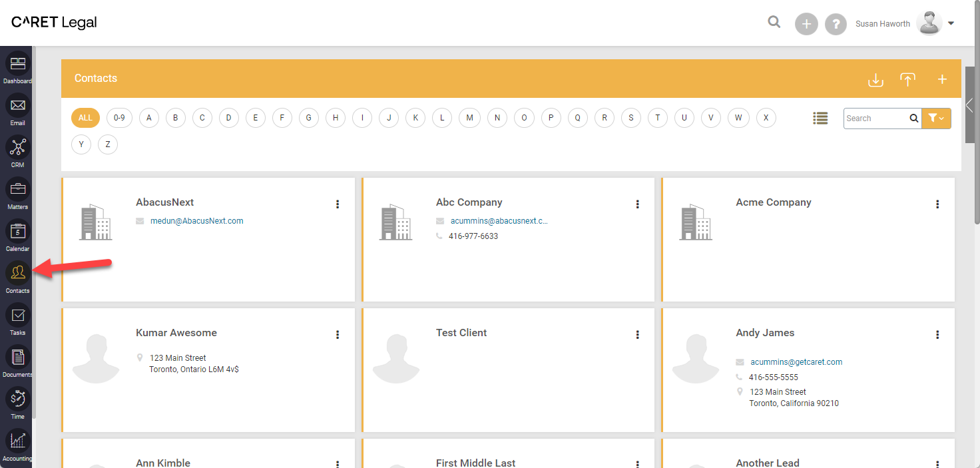Filter contacts by letter S

tap(631, 118)
